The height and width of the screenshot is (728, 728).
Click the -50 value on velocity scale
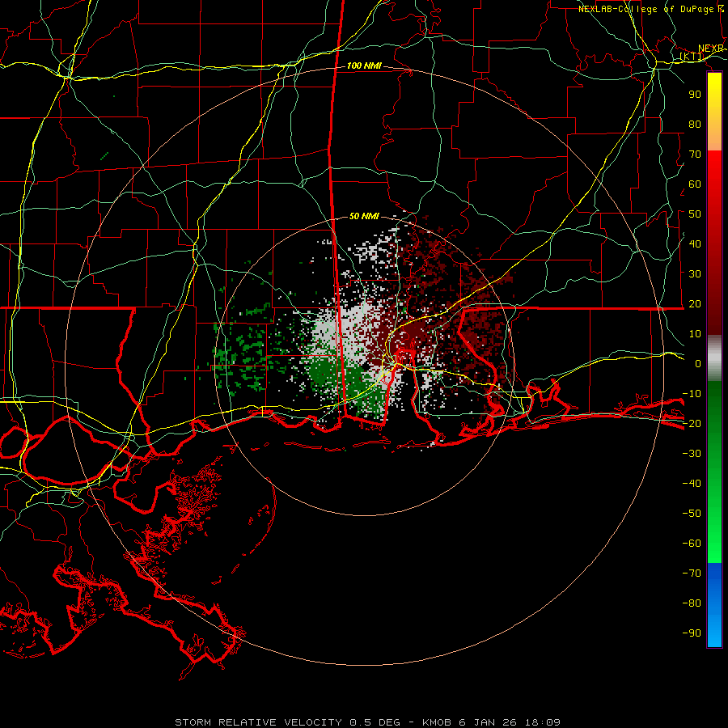692,514
